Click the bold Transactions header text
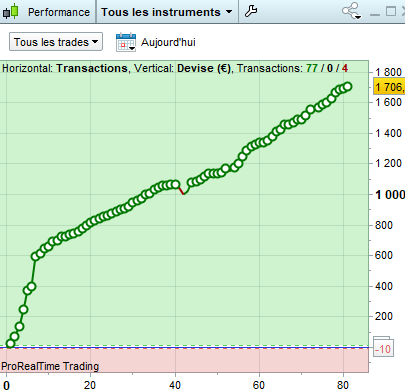This screenshot has height=392, width=405. click(x=92, y=68)
